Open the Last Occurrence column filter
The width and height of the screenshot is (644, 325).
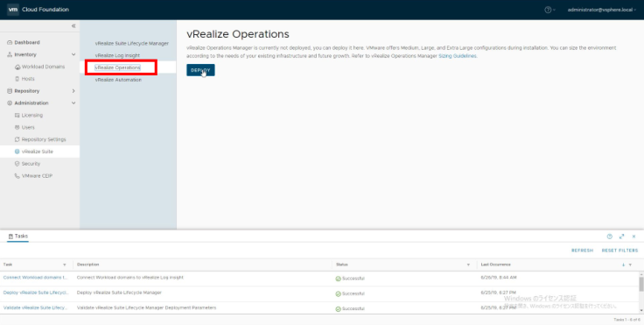click(631, 265)
